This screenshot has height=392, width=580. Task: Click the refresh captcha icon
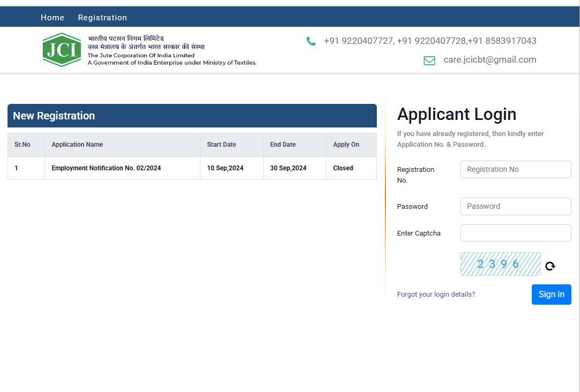tap(550, 266)
